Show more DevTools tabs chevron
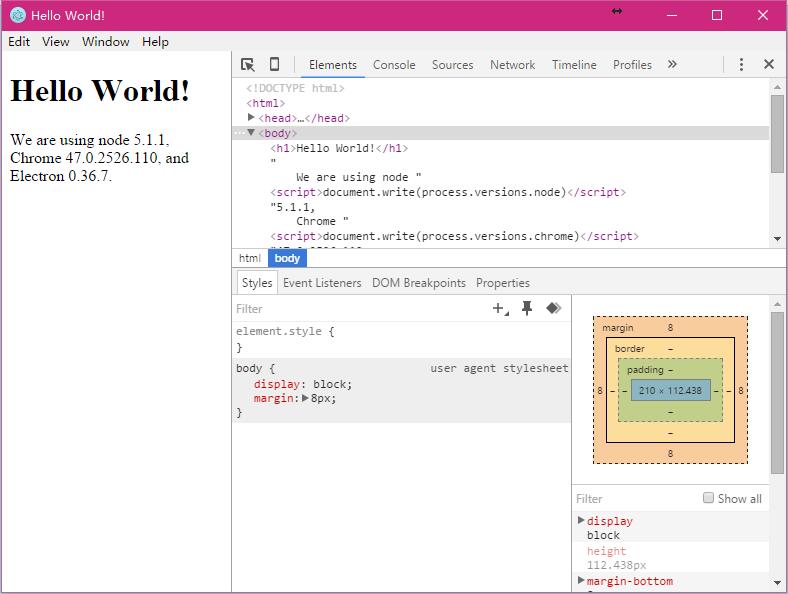 [672, 64]
